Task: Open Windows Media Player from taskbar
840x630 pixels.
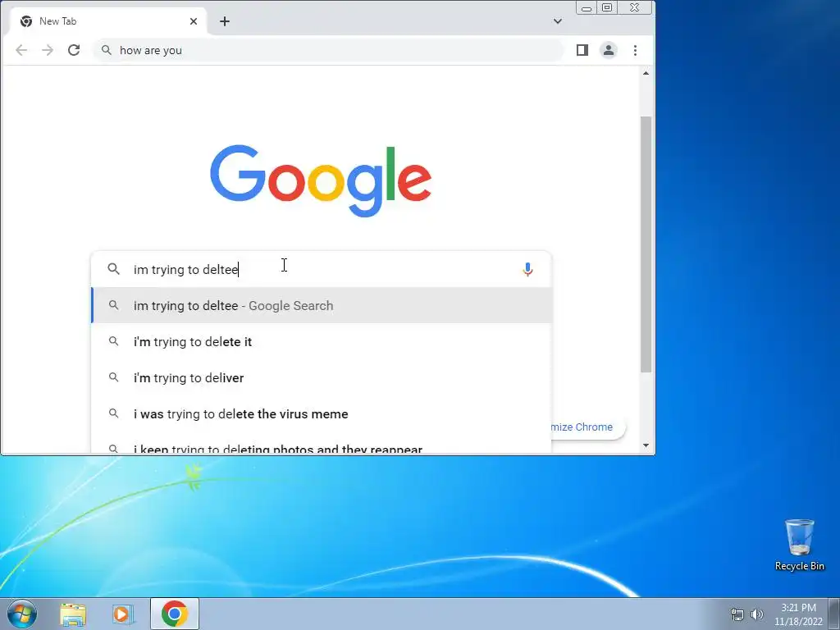Action: pos(122,614)
